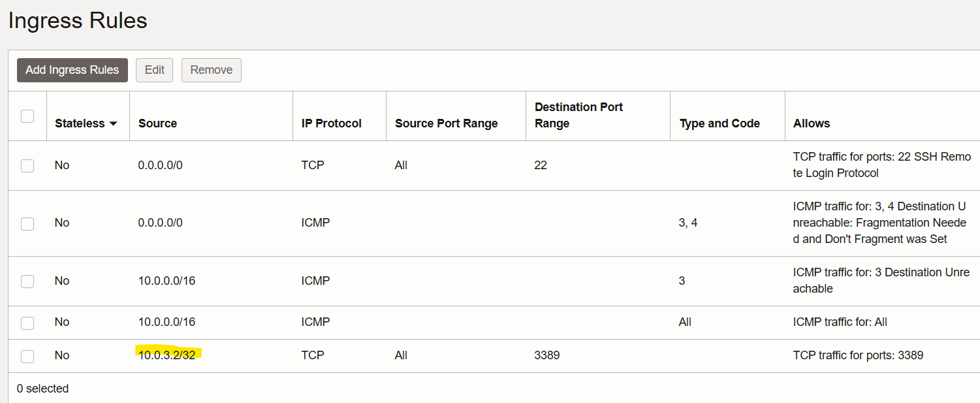The image size is (980, 403).
Task: Click the Edit button
Action: click(x=154, y=70)
